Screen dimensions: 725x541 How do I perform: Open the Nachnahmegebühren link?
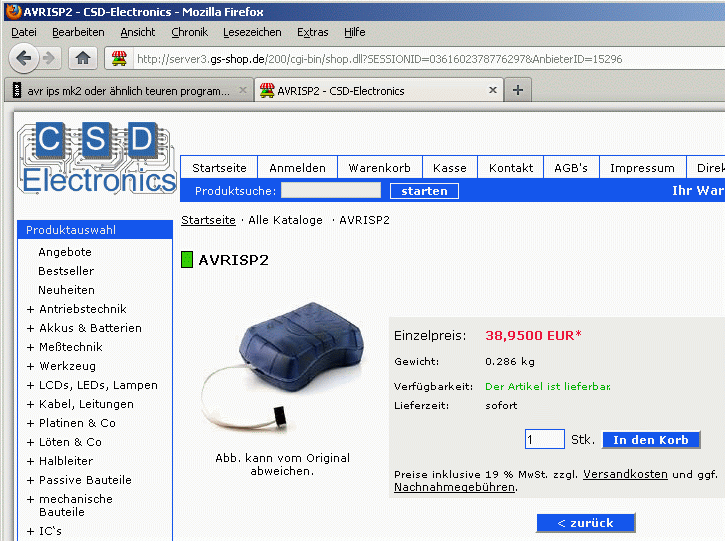454,487
